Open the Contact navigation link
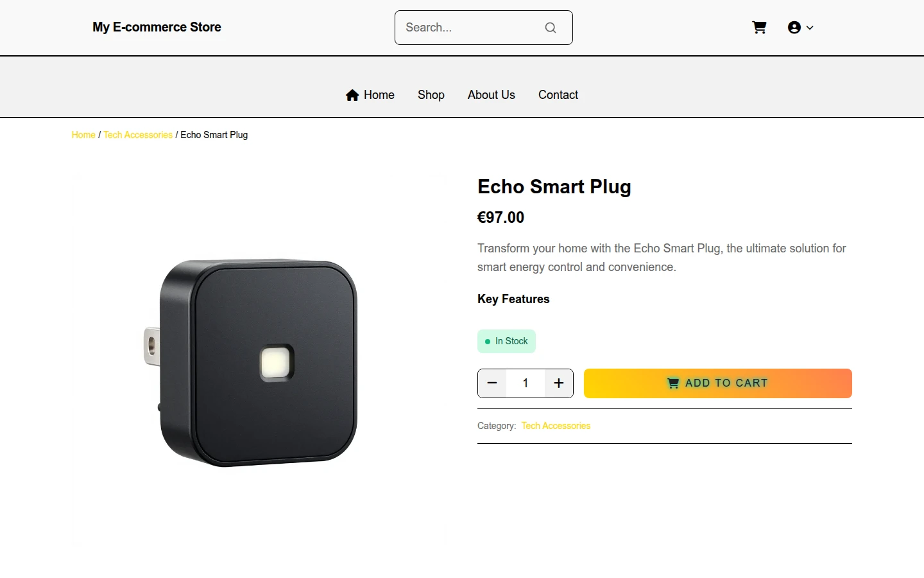924x578 pixels. 558,95
